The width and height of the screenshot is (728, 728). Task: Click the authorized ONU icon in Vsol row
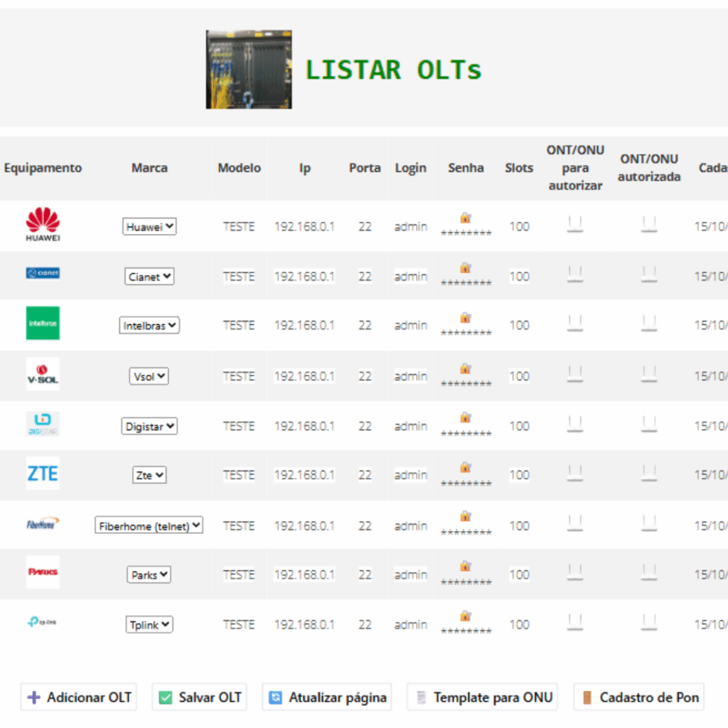pos(648,373)
